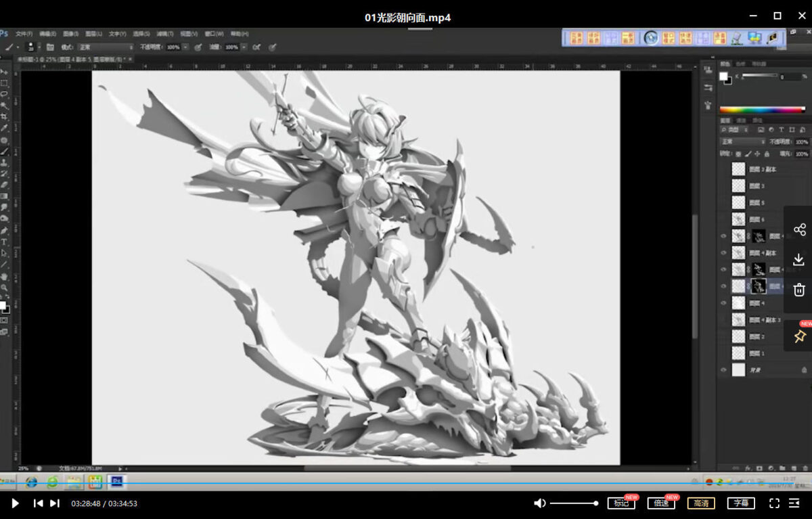Select the Hand tool

[x=4, y=276]
